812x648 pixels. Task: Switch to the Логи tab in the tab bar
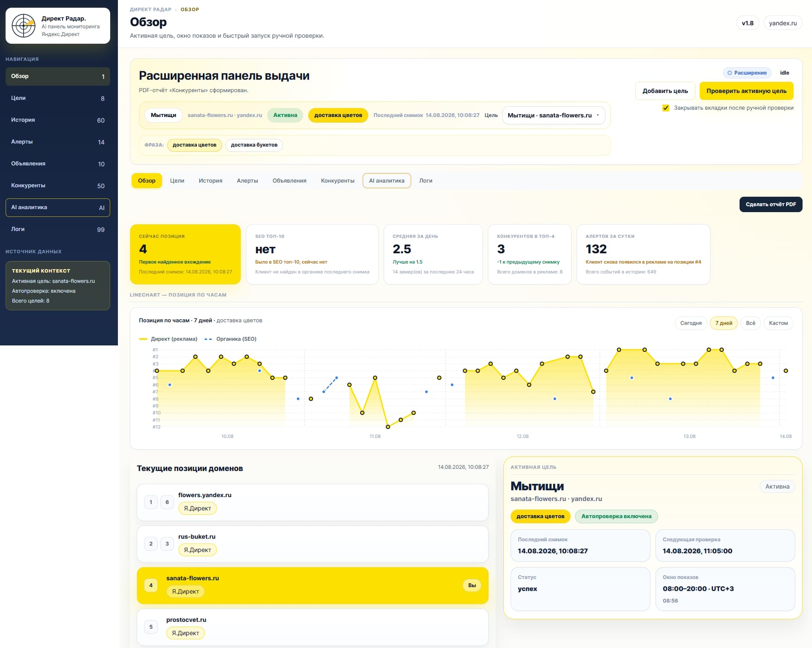426,181
